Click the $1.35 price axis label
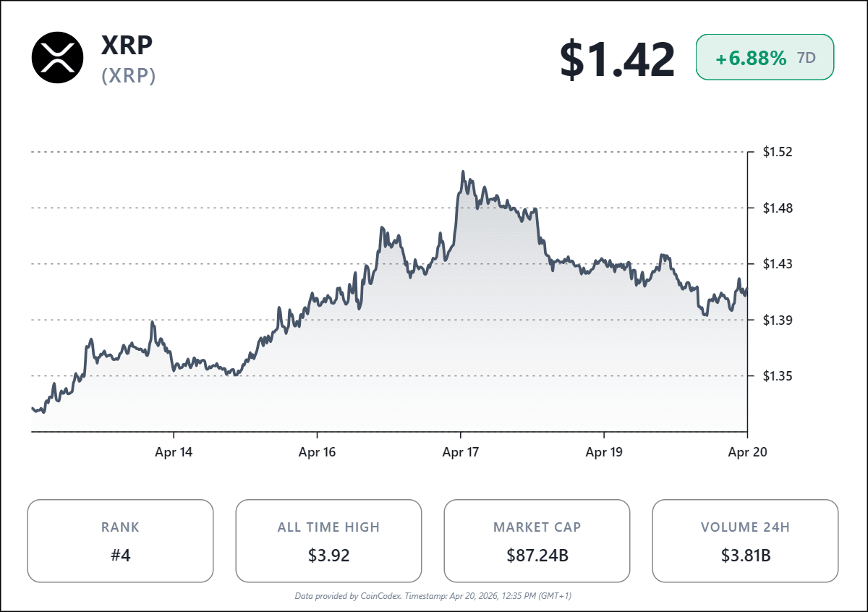 click(x=778, y=375)
